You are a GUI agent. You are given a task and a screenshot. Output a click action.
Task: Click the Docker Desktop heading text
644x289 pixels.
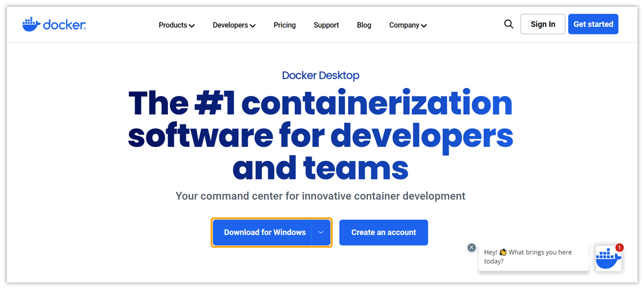(321, 76)
